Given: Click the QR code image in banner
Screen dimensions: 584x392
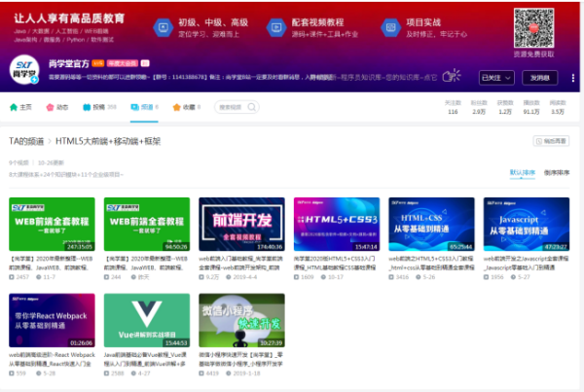Looking at the screenshot, I should (x=533, y=28).
